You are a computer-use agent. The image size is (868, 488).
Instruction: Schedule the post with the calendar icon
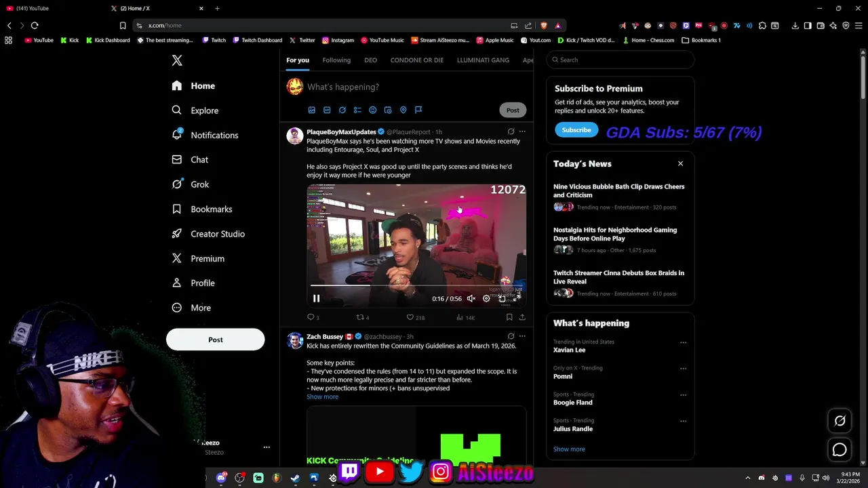pos(388,110)
